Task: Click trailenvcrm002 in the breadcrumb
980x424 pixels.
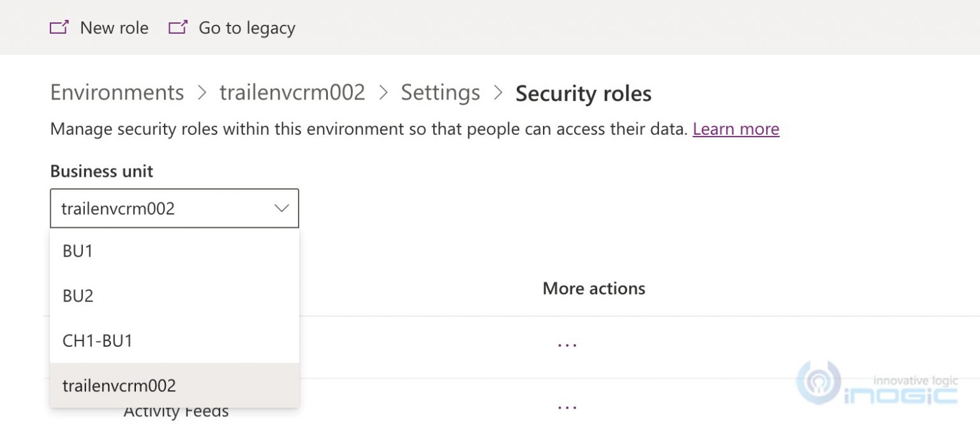Action: (293, 93)
